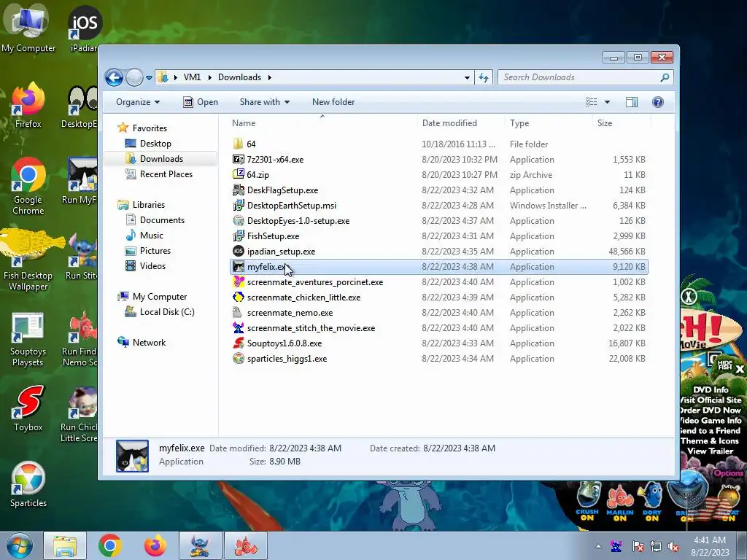Click the Sparticles desktop shortcut
Viewport: 747px width, 560px height.
28,484
